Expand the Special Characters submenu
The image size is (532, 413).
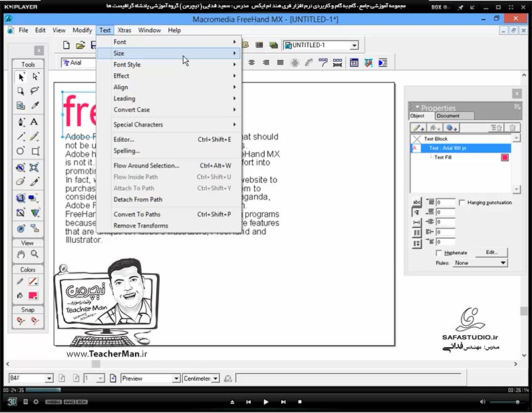[169, 124]
